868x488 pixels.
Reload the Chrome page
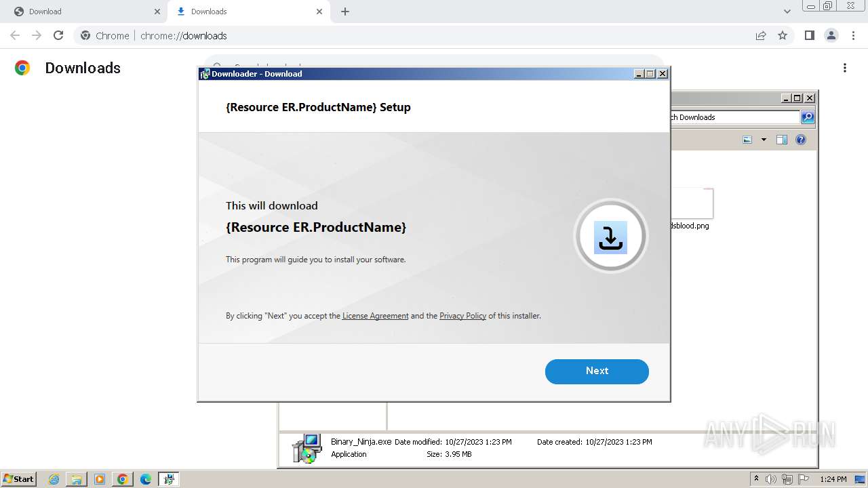[58, 35]
